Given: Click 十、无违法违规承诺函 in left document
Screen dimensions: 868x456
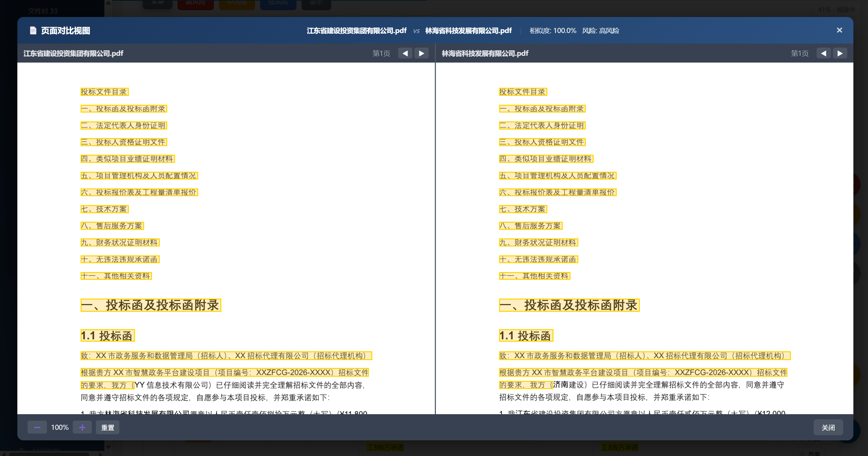Looking at the screenshot, I should point(120,259).
